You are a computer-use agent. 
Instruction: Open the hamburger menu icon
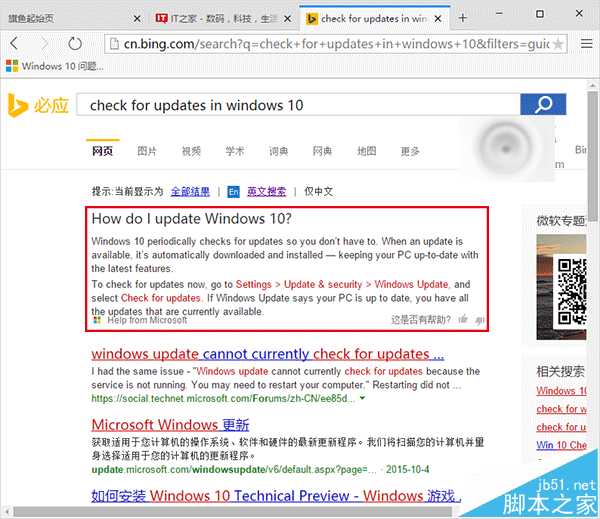click(x=586, y=44)
